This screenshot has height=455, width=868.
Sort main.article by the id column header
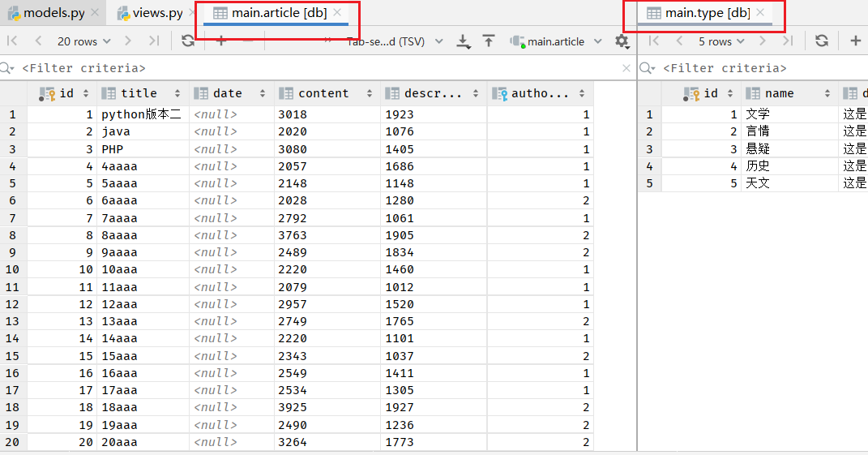(x=62, y=93)
